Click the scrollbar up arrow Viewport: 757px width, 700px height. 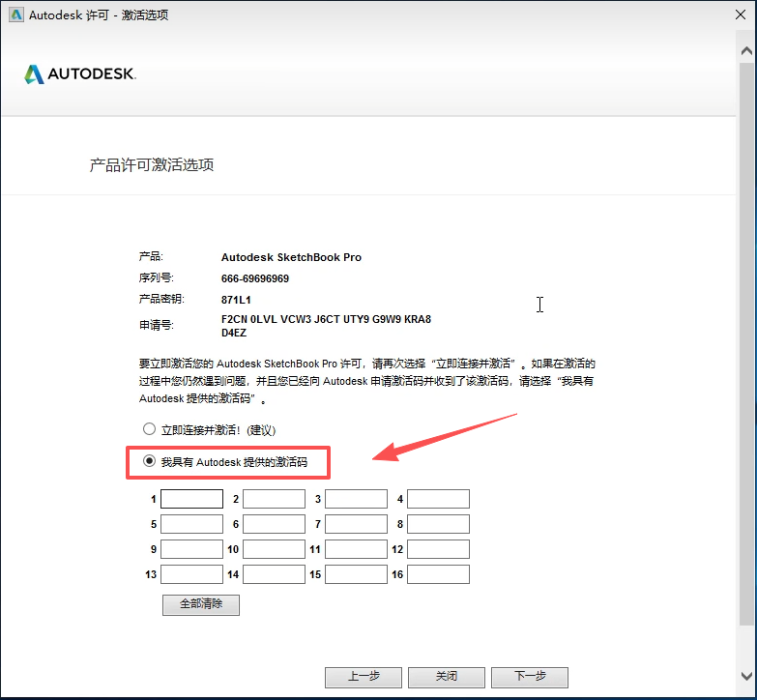[x=746, y=51]
